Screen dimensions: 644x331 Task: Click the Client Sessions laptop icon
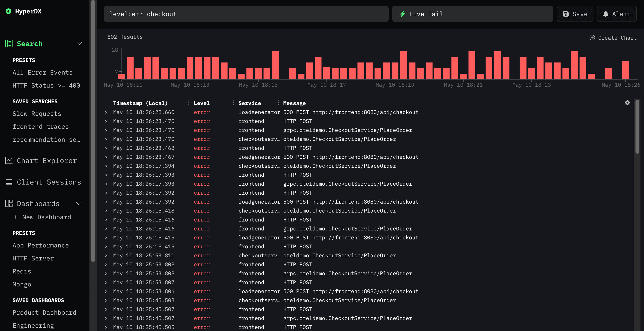[9, 182]
